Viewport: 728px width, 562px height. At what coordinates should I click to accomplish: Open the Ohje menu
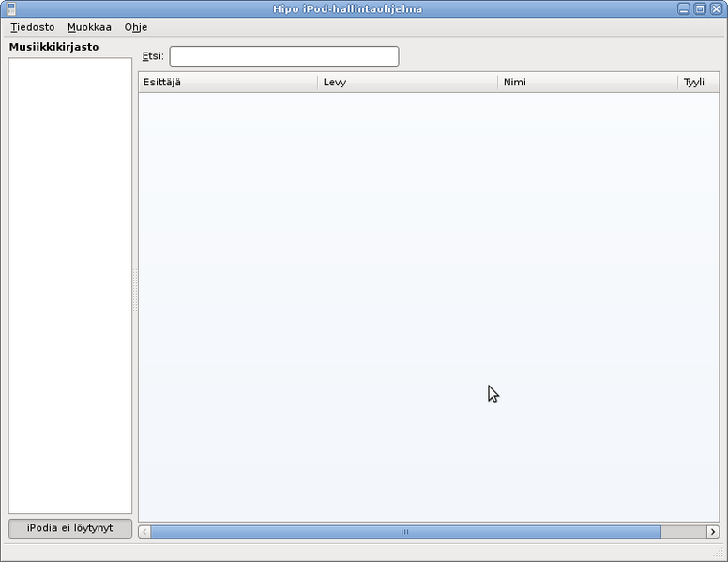tap(136, 27)
